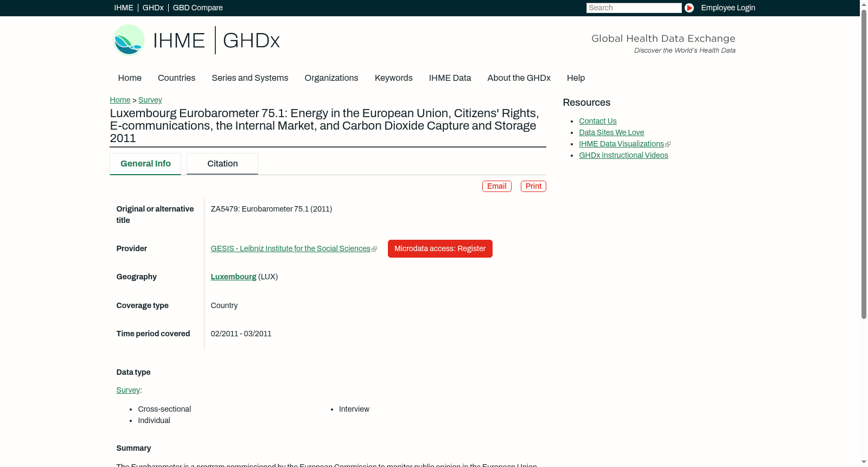This screenshot has width=868, height=467.
Task: Click the 'Provider' field label
Action: pos(132,248)
